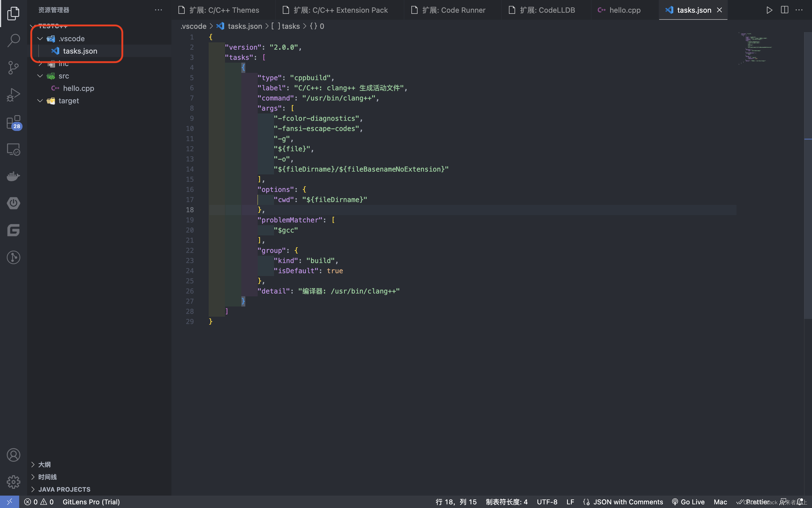Open the Docker view
Screen dimensions: 812x508
point(14,176)
